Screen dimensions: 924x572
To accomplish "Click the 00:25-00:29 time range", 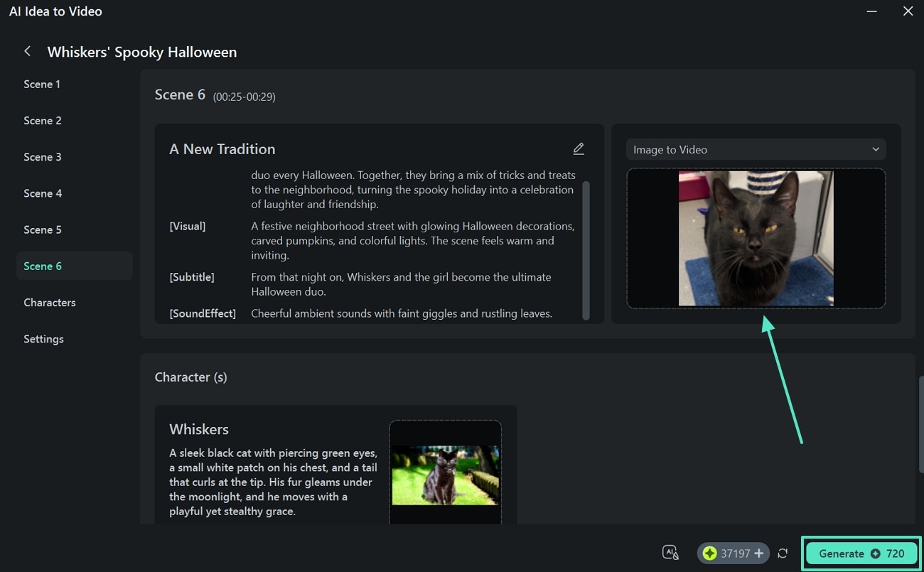I will pyautogui.click(x=245, y=97).
